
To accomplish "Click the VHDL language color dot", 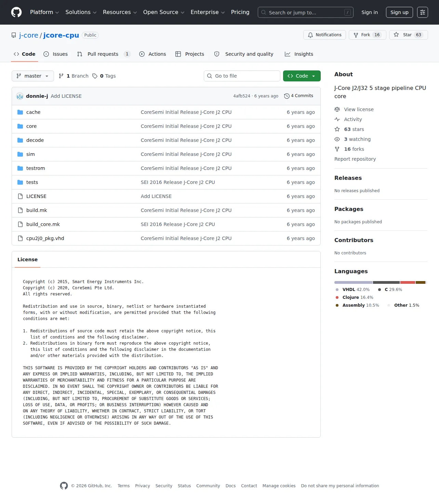I will 337,290.
